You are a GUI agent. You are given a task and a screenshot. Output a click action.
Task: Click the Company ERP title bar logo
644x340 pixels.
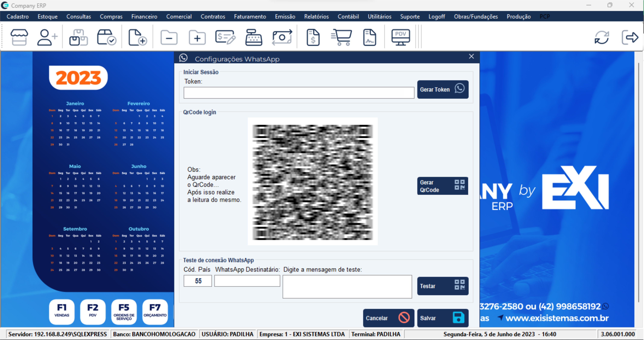pos(5,5)
